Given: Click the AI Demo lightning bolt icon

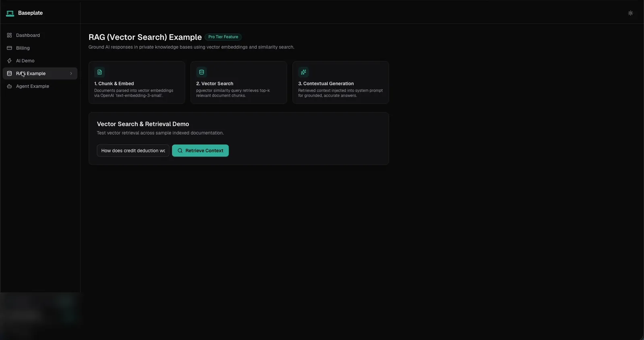Looking at the screenshot, I should (x=9, y=61).
